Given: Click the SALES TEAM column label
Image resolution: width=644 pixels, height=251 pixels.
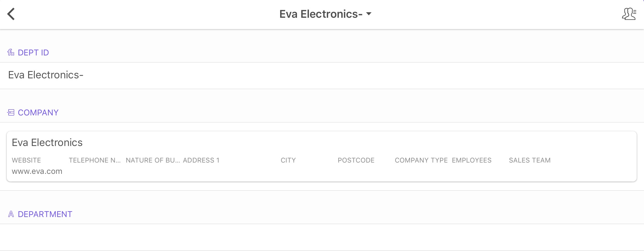Looking at the screenshot, I should (x=530, y=160).
